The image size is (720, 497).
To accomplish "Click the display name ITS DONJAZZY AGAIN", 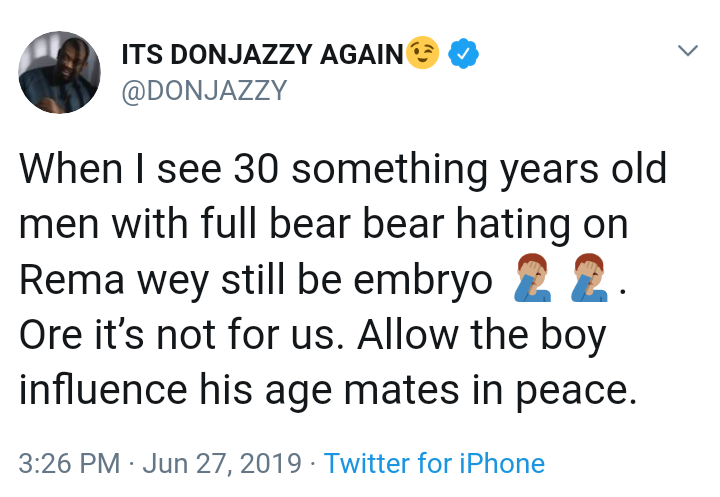I will pos(262,55).
